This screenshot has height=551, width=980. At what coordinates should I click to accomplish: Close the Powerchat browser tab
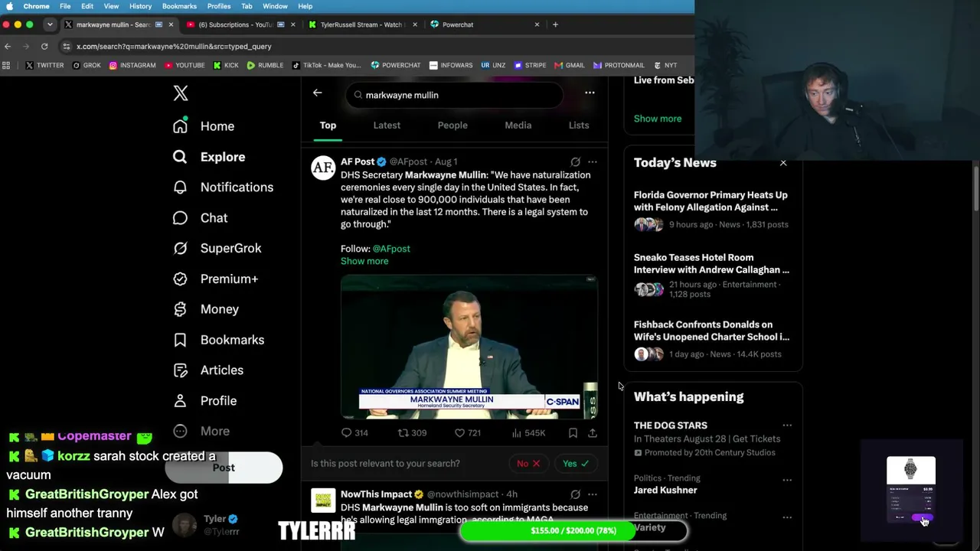tap(537, 24)
